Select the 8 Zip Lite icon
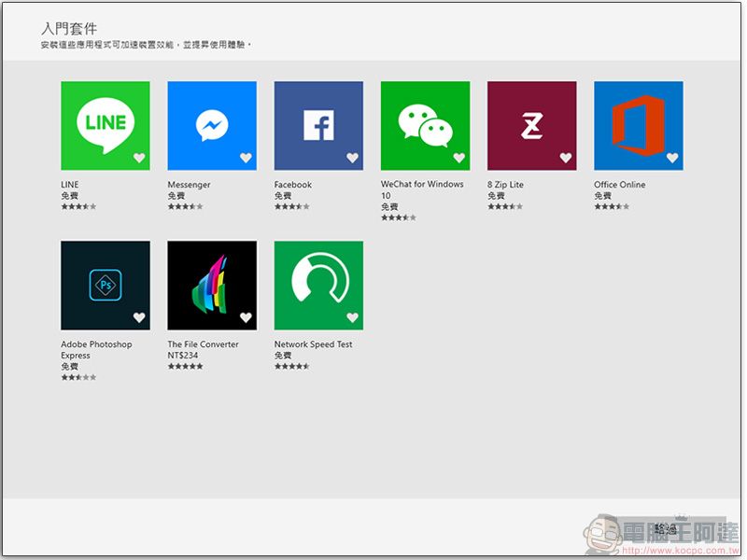This screenshot has height=560, width=747. [531, 125]
